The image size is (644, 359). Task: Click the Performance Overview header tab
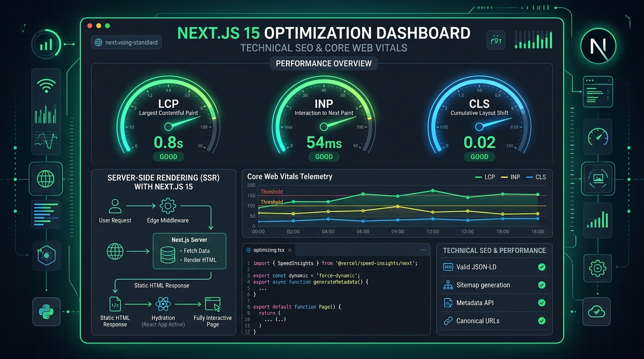click(x=324, y=64)
